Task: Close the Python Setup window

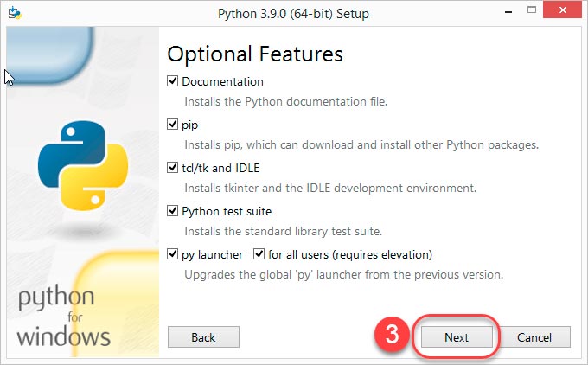Action: 563,10
